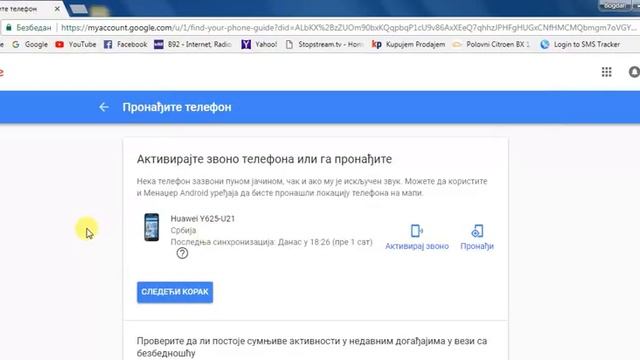
Task: Click the Активирај звоно phone icon
Action: [x=417, y=231]
